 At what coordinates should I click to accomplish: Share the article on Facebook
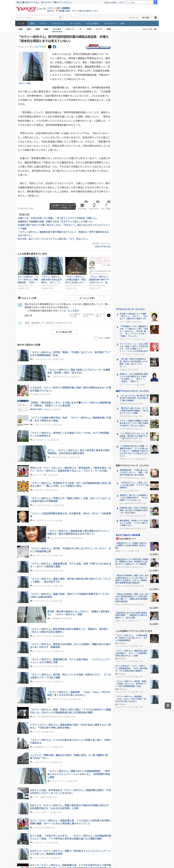[x=54, y=47]
